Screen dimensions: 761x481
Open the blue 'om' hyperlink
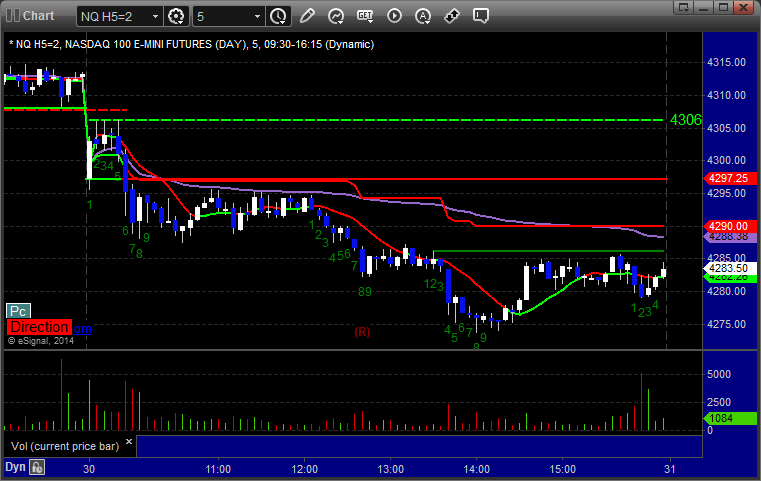(x=82, y=329)
